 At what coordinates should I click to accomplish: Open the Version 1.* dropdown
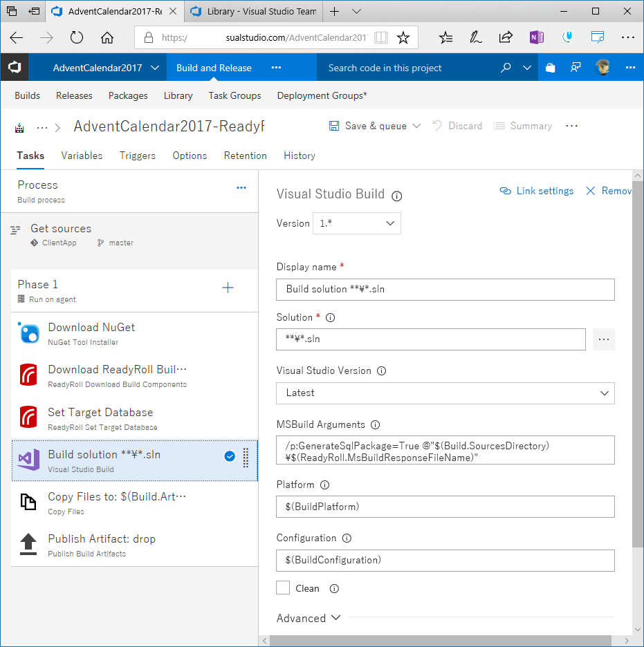357,223
